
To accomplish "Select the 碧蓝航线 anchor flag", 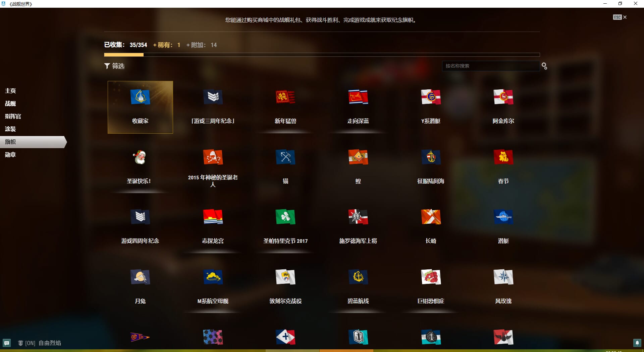I will [358, 277].
